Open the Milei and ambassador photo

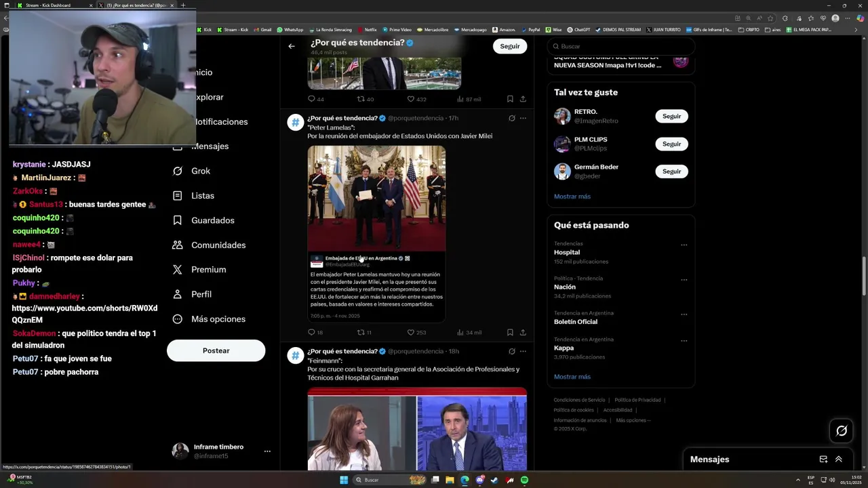[x=376, y=198]
